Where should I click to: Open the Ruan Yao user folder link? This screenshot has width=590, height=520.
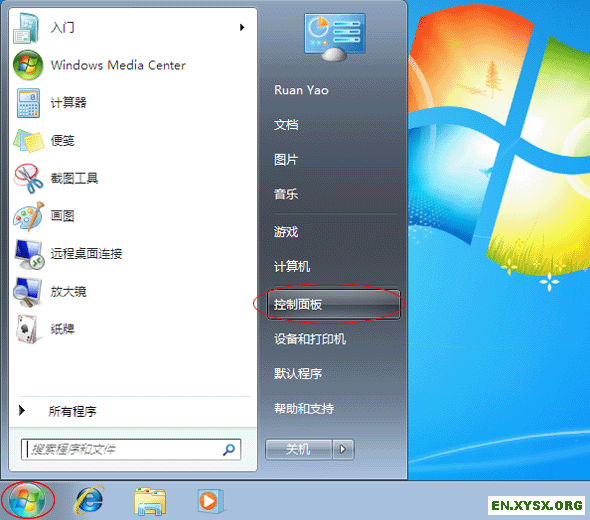tap(301, 90)
